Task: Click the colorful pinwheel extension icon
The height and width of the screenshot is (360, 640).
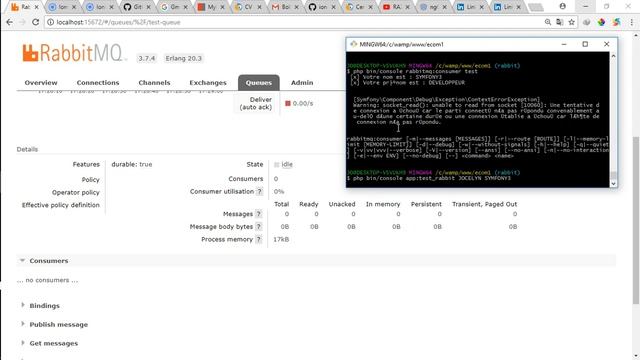Action: click(x=601, y=22)
